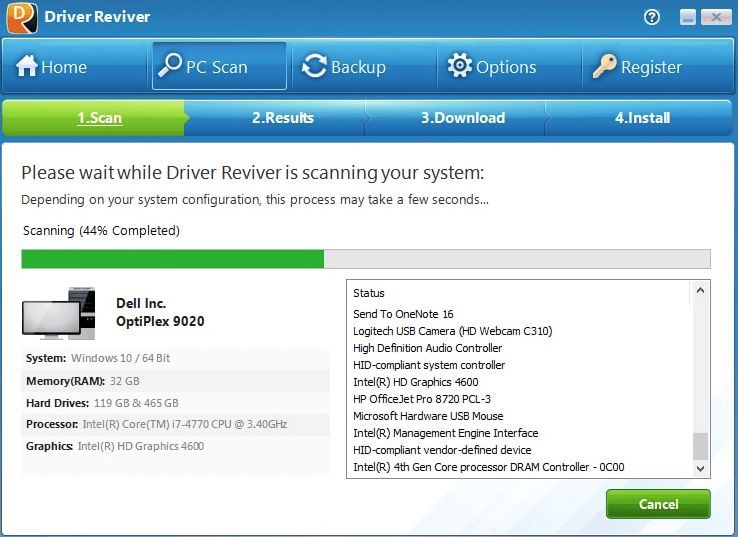Open help with the question mark icon
738x537 pixels.
coord(652,17)
